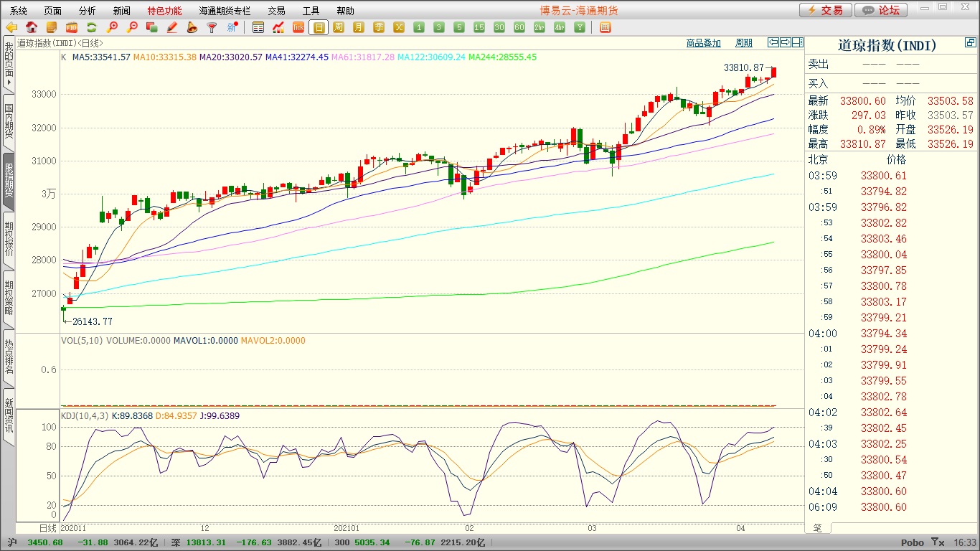
Task: Toggle the side panel layout icon
Action: [797, 42]
